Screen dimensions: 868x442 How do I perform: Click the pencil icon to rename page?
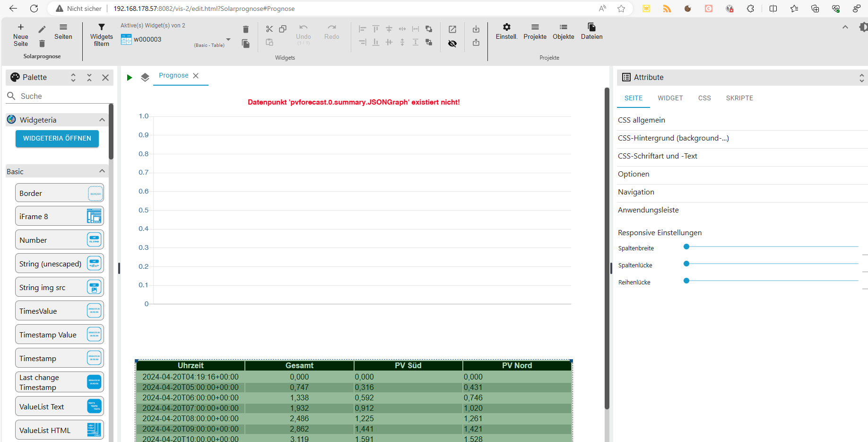pos(42,29)
